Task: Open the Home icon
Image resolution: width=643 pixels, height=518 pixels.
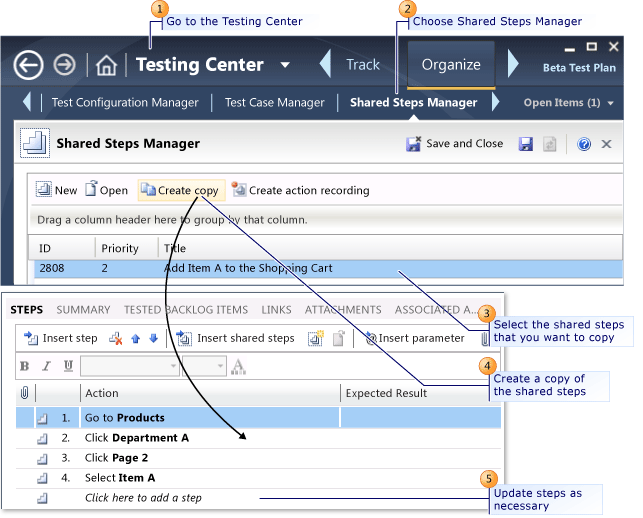Action: coord(106,65)
